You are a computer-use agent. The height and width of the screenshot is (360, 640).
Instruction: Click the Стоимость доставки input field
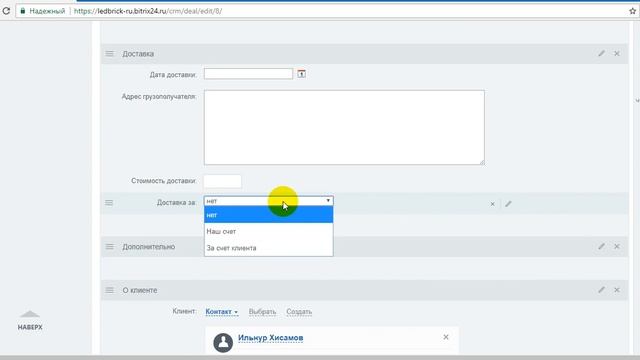click(222, 181)
